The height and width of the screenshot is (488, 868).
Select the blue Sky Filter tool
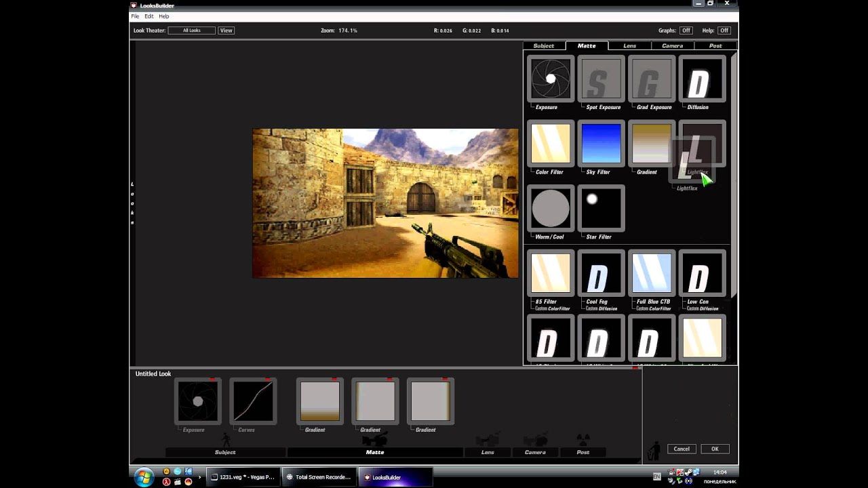(x=601, y=144)
